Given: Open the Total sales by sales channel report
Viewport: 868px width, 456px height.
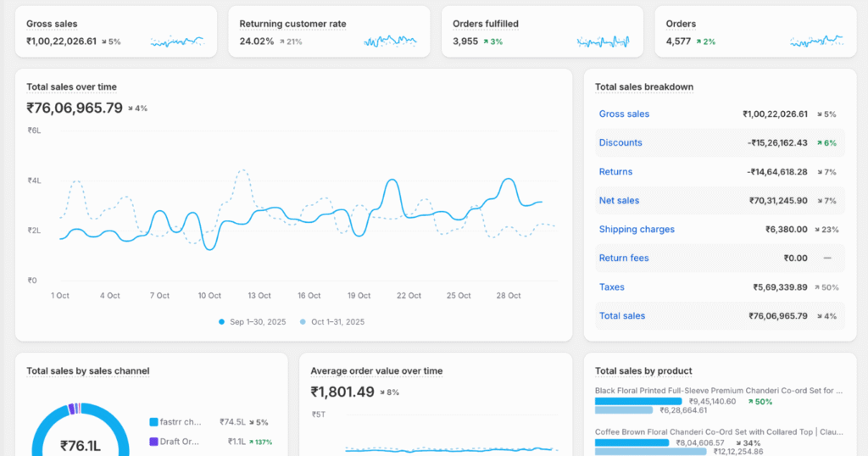Looking at the screenshot, I should pyautogui.click(x=88, y=371).
